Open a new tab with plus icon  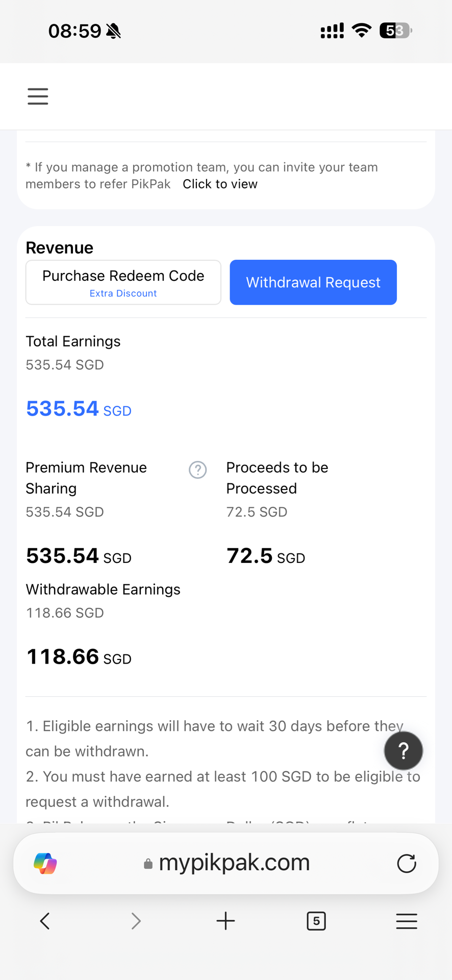click(225, 921)
